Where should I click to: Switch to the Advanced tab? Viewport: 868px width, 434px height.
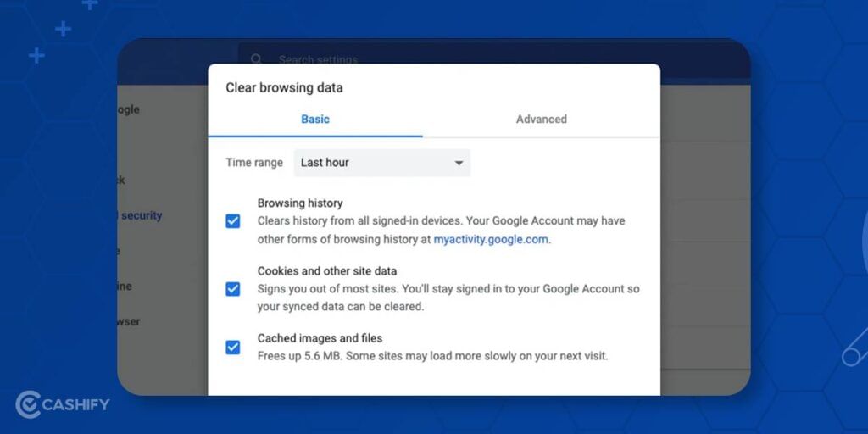541,119
